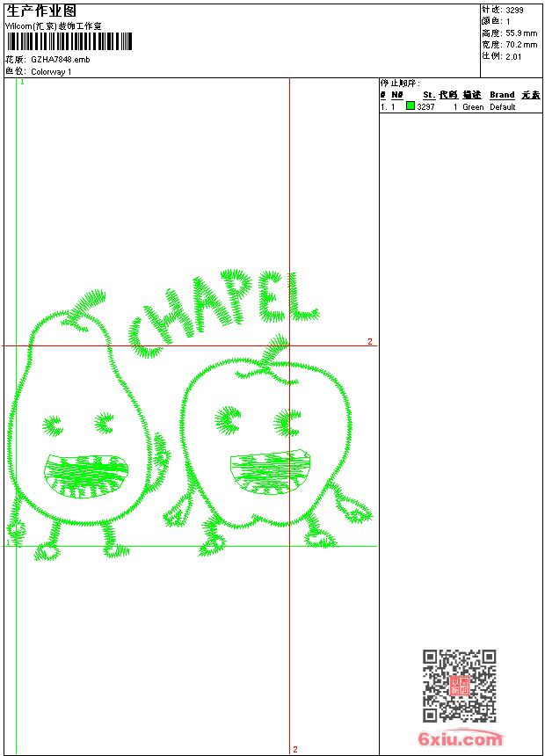Click the Wilcom studio name line

[x=54, y=26]
